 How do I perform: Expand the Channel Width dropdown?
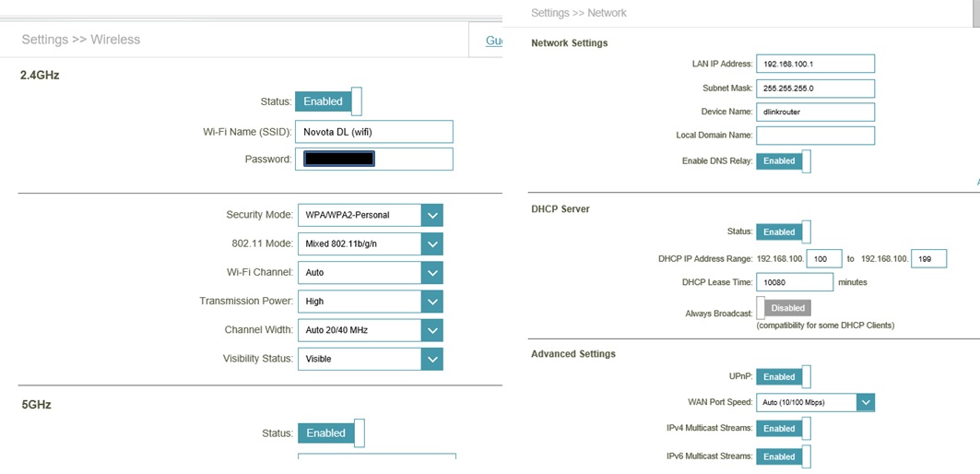pos(370,330)
